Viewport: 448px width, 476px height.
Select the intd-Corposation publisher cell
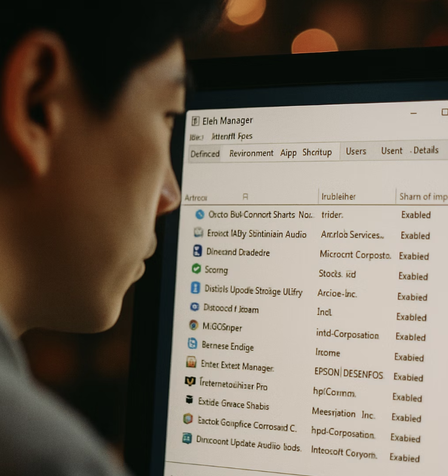[x=347, y=334]
